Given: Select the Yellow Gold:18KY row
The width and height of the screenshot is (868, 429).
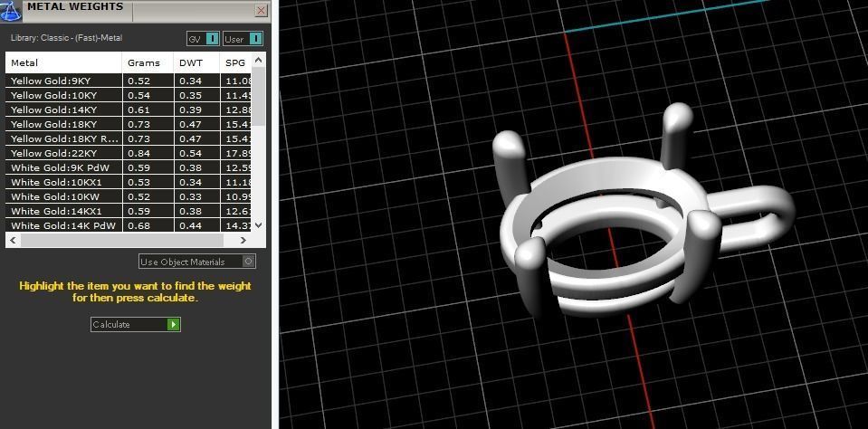Looking at the screenshot, I should [x=129, y=124].
